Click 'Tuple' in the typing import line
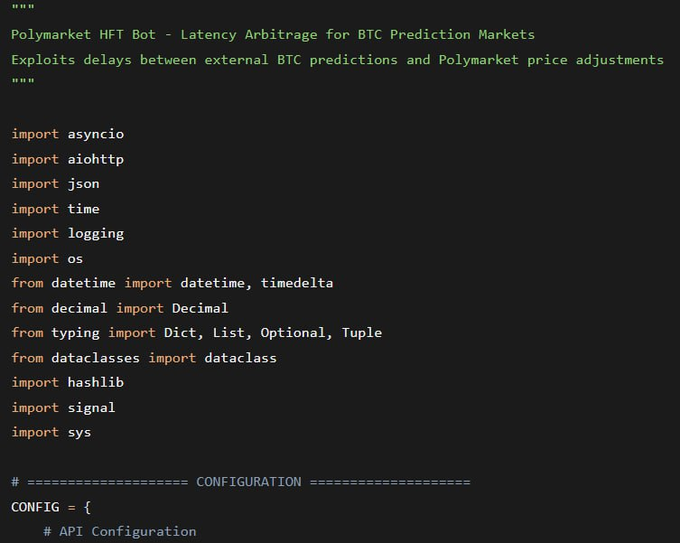 pos(362,332)
